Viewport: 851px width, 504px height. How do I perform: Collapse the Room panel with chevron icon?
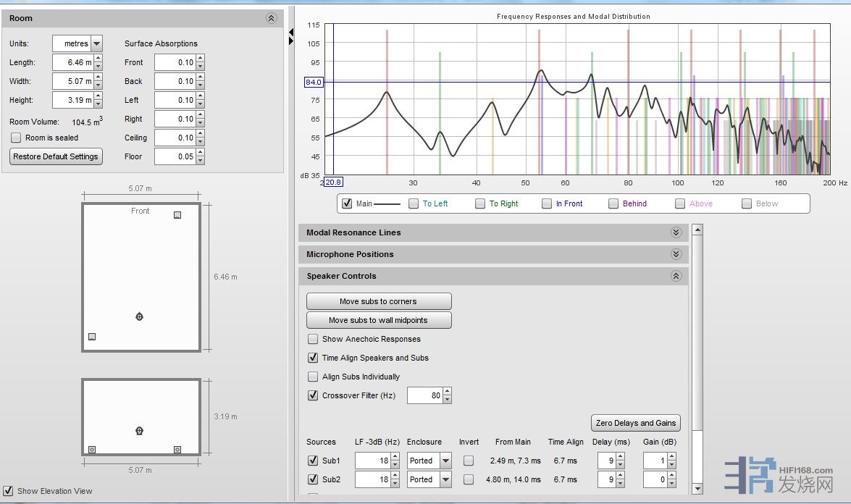(x=271, y=18)
